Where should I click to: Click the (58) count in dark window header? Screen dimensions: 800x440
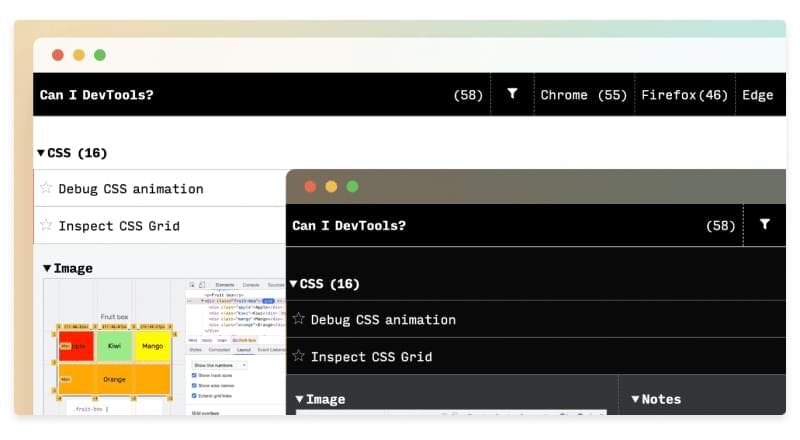pos(720,226)
